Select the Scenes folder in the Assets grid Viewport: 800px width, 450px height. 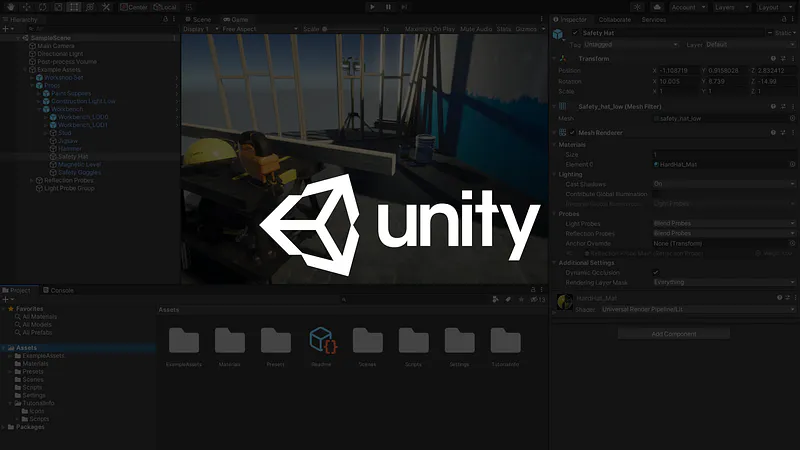coord(367,341)
